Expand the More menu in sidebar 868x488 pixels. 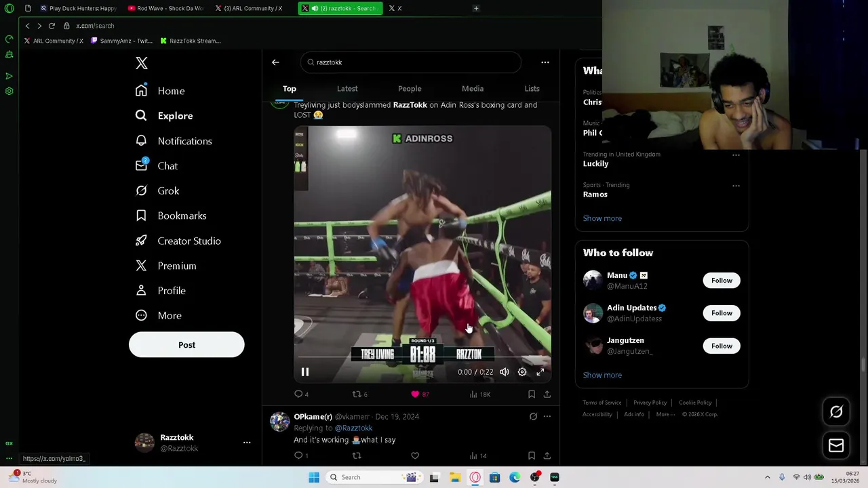[x=159, y=316]
